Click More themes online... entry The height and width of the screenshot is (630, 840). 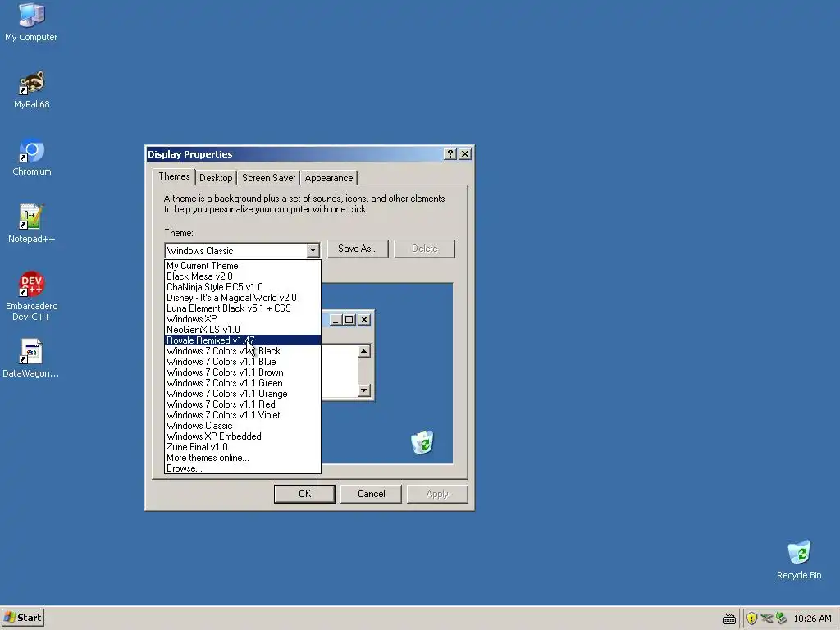click(x=243, y=458)
